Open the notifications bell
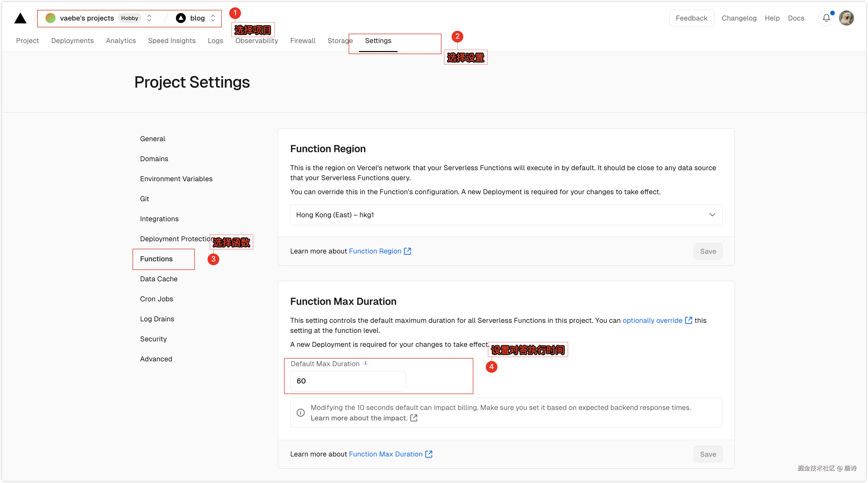The height and width of the screenshot is (483, 868). coord(826,18)
